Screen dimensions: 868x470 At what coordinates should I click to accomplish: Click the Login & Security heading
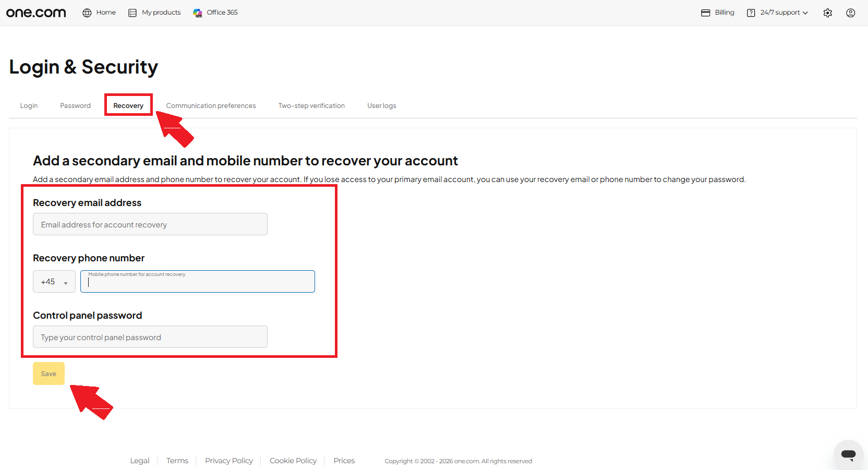pos(83,67)
